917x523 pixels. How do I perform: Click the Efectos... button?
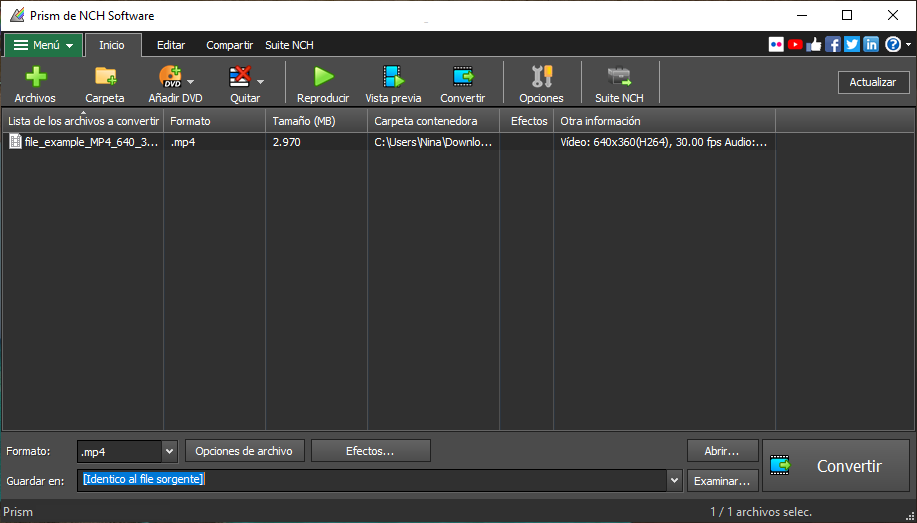point(370,451)
